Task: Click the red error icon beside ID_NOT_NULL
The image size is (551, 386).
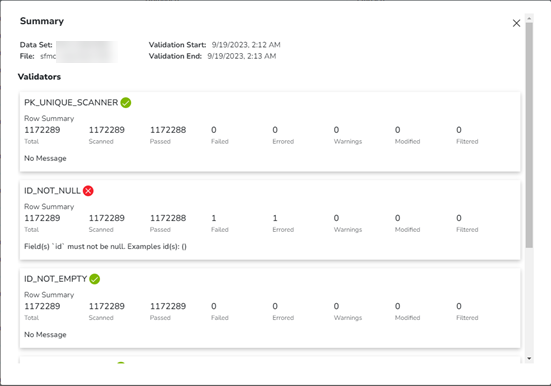Action: pos(88,191)
